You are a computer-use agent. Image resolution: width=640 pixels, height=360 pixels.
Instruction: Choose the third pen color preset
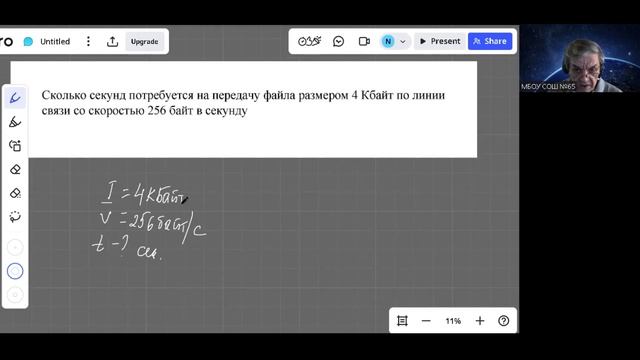coord(15,295)
